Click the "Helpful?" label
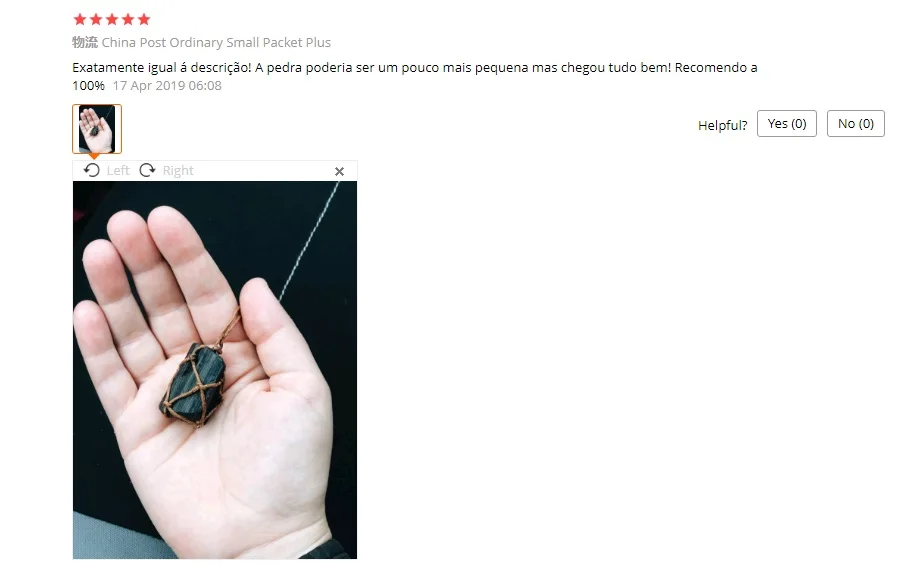This screenshot has width=903, height=570. pyautogui.click(x=722, y=126)
